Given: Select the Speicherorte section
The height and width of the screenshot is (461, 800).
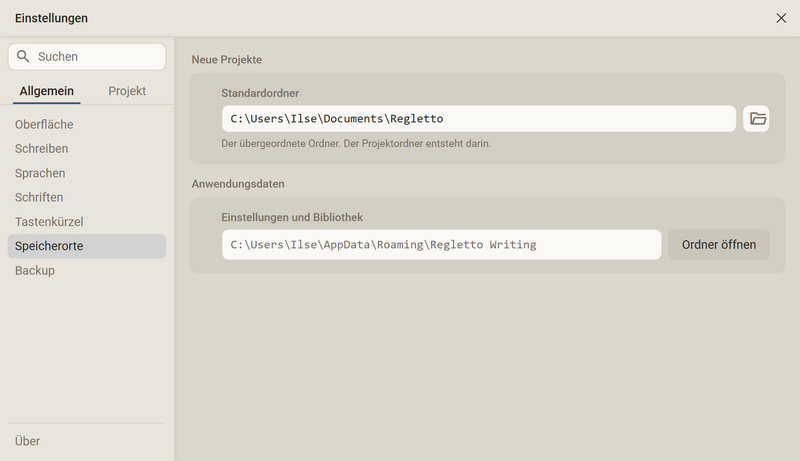Looking at the screenshot, I should 87,246.
